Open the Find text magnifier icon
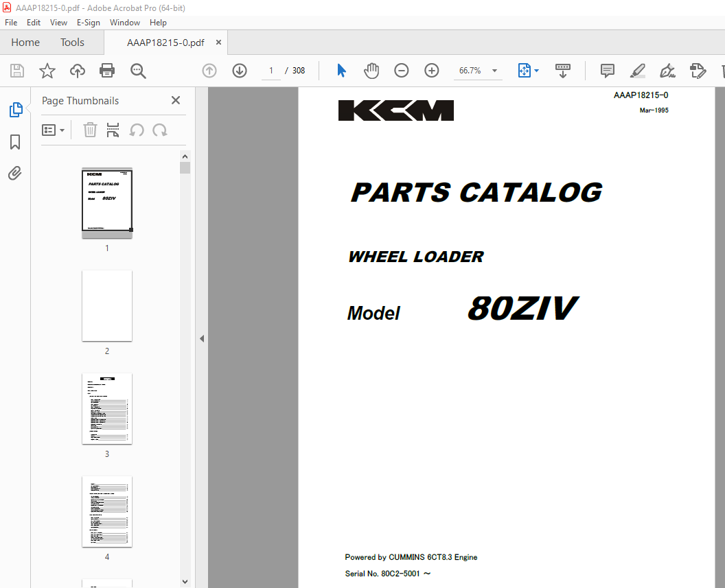The height and width of the screenshot is (588, 725). (138, 71)
